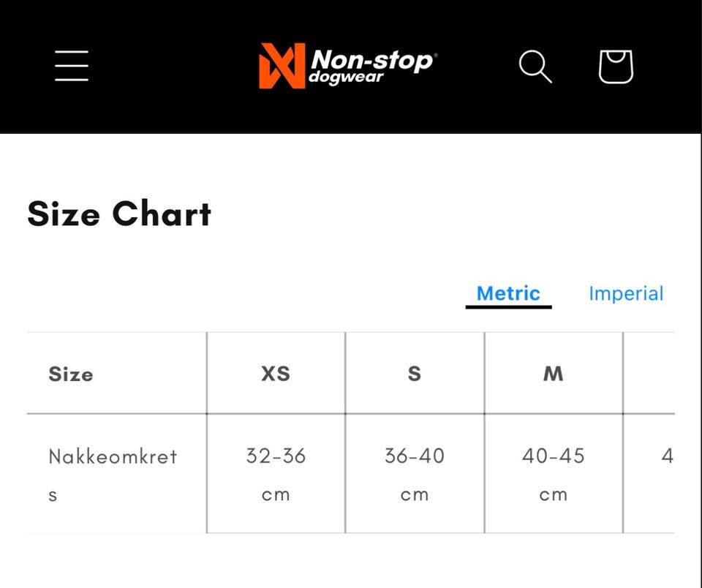The height and width of the screenshot is (588, 702).
Task: Click the cm unit under 32-36
Action: coord(276,495)
